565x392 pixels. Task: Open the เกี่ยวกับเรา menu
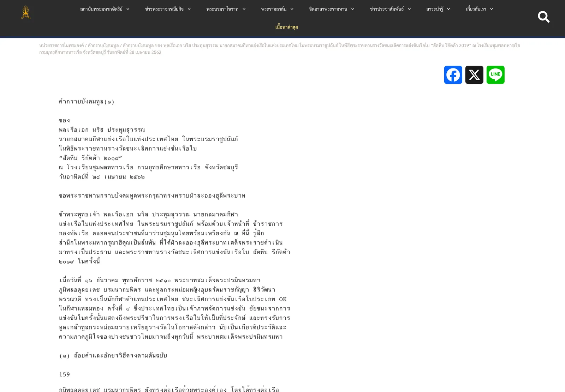point(476,9)
